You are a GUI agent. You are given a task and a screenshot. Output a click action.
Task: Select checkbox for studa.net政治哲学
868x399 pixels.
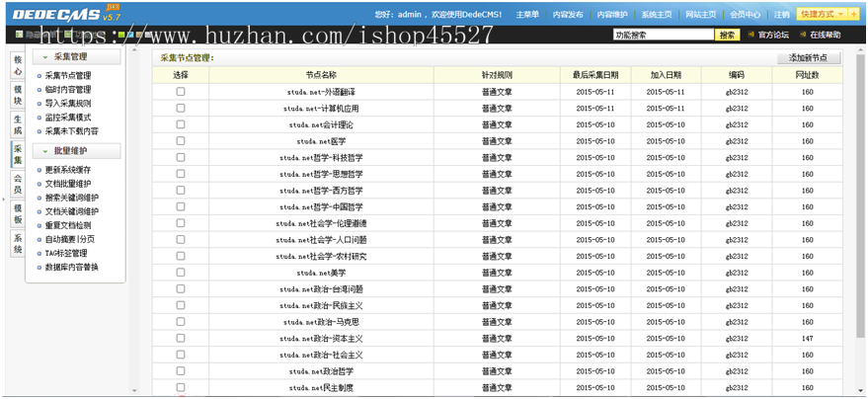pos(181,370)
